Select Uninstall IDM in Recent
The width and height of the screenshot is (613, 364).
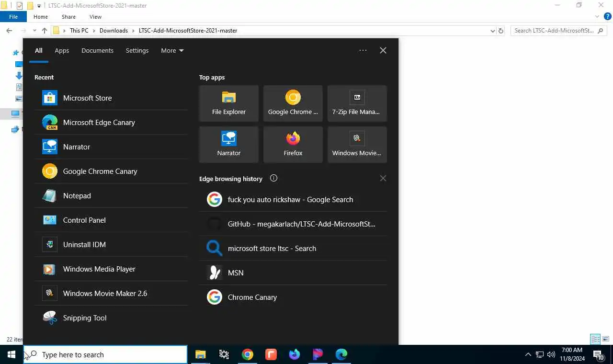pos(111,244)
